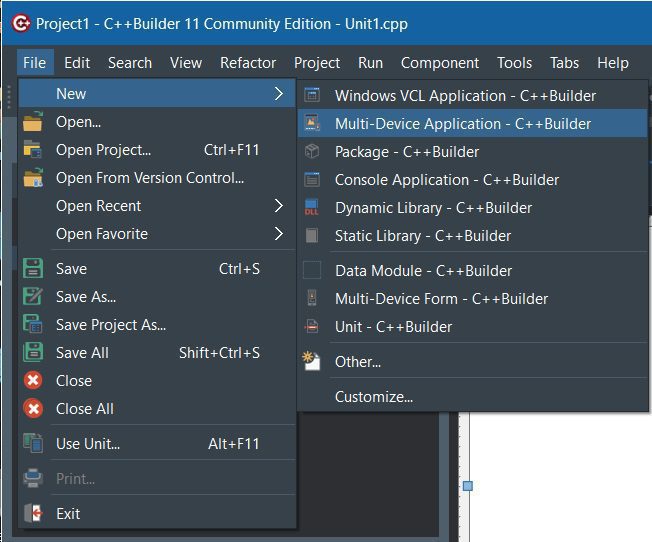Open the Refactor menu
652x542 pixels.
coord(248,63)
